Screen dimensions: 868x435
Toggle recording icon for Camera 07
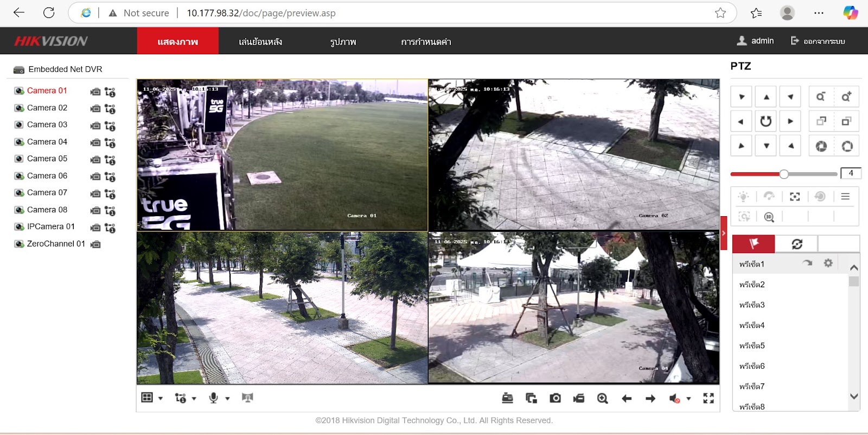95,193
